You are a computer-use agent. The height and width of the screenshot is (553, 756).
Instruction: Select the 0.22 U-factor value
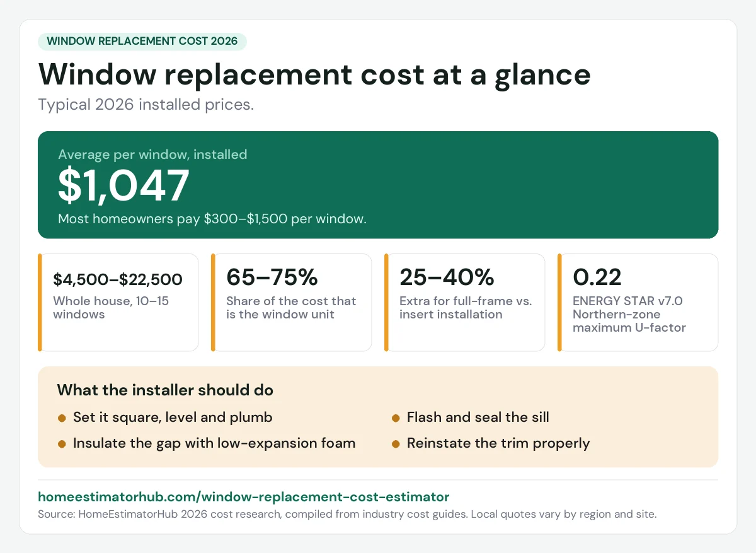(x=597, y=277)
